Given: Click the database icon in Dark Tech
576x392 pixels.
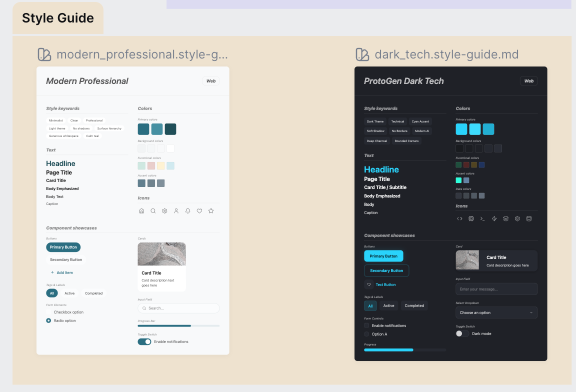Looking at the screenshot, I should tap(529, 218).
